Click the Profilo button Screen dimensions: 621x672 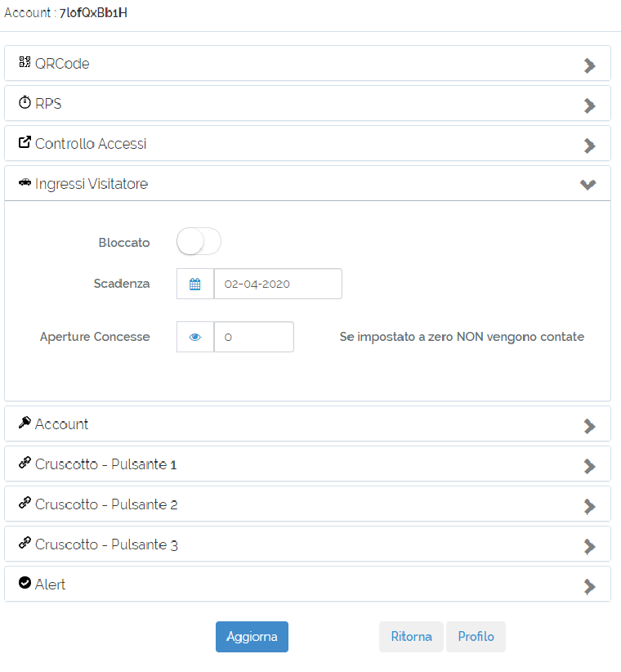[x=476, y=637]
